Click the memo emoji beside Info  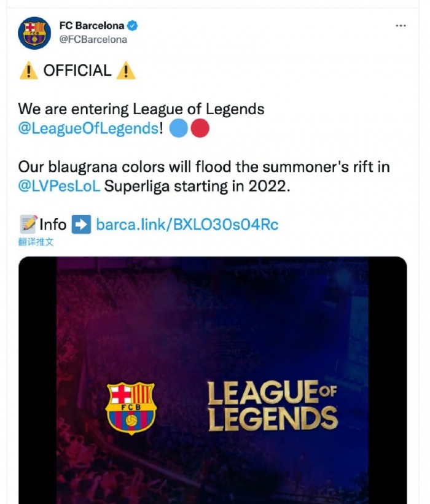point(28,224)
